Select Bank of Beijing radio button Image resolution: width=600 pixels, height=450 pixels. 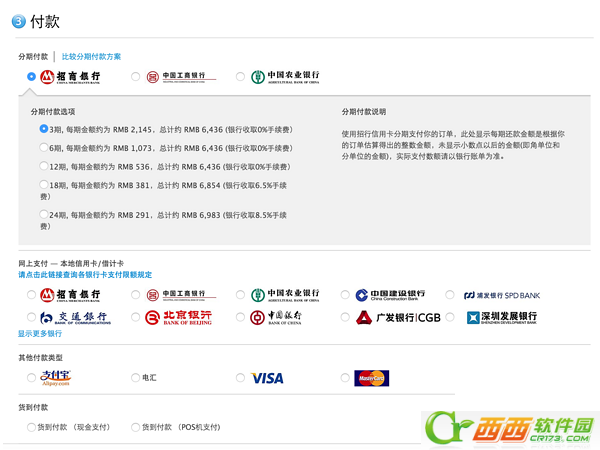[135, 317]
